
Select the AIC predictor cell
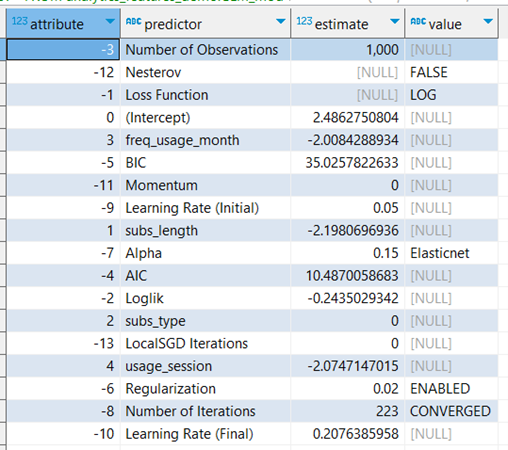point(205,276)
